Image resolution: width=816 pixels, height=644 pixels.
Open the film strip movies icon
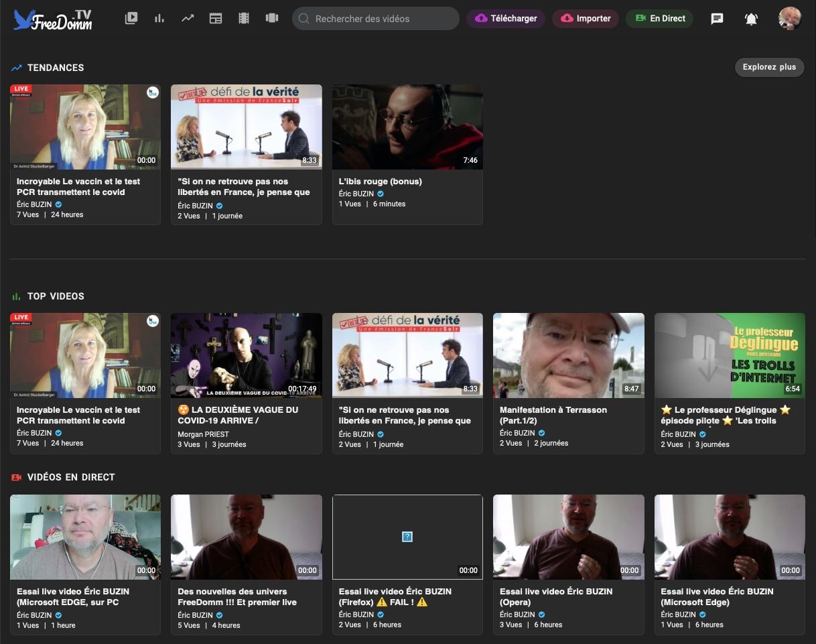[x=244, y=18]
